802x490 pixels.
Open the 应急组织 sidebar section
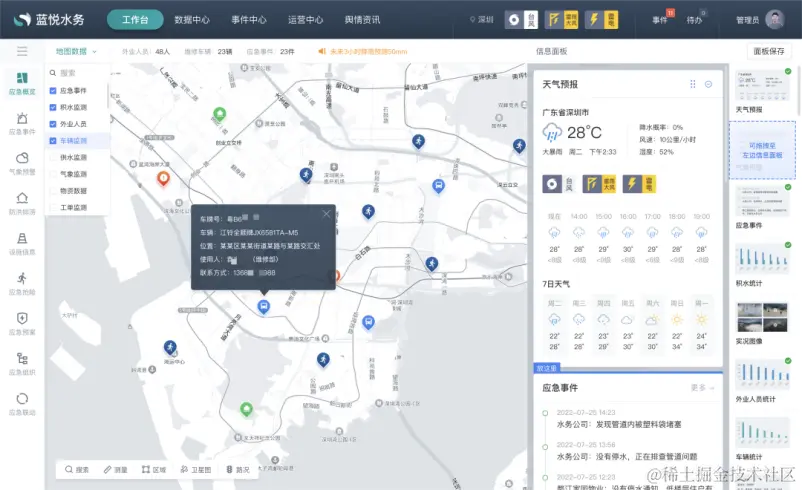pyautogui.click(x=22, y=364)
